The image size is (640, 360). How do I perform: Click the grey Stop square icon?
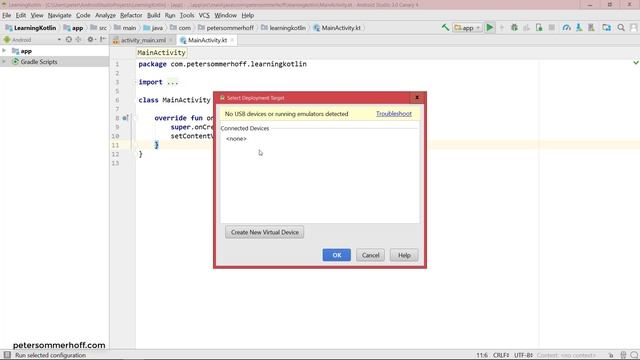pyautogui.click(x=552, y=28)
